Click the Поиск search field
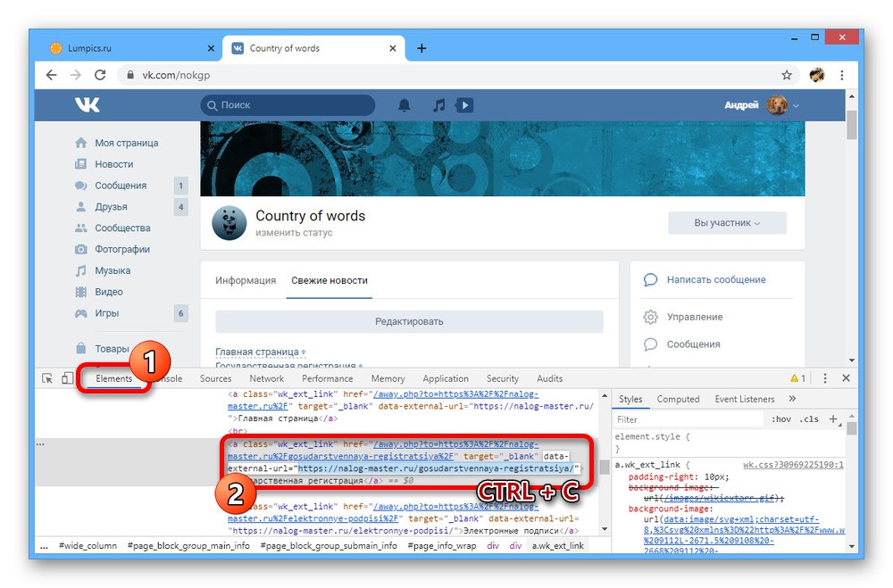893x588 pixels. [x=288, y=105]
